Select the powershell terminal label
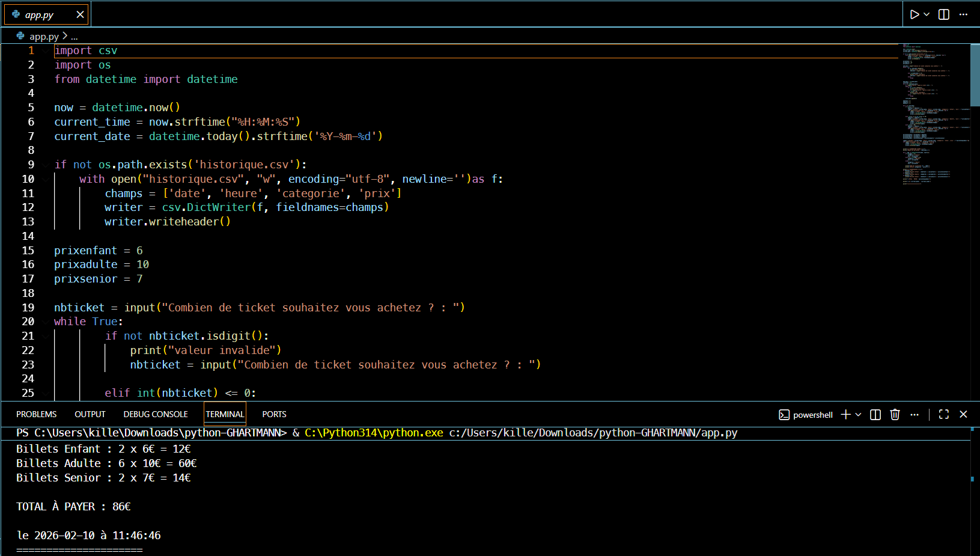 [806, 415]
